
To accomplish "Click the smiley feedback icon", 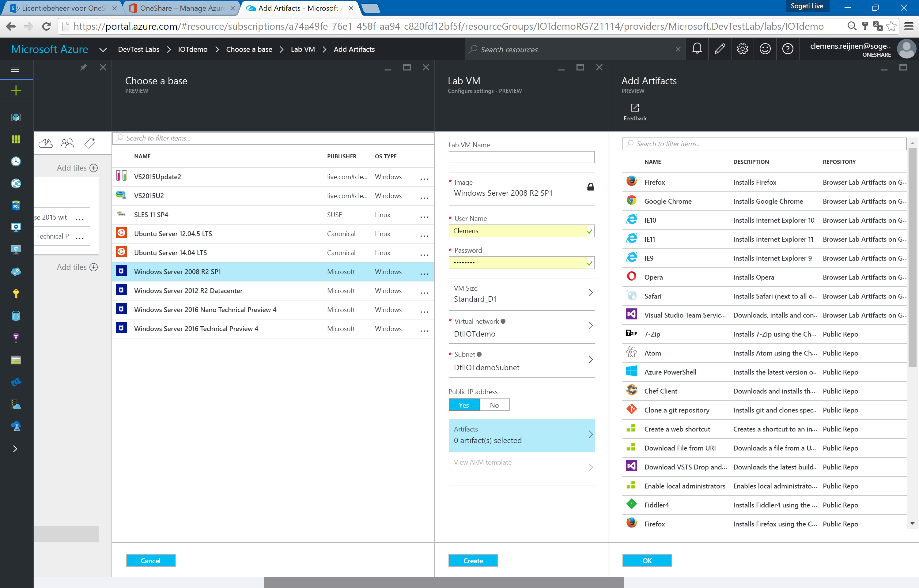I will coord(765,49).
